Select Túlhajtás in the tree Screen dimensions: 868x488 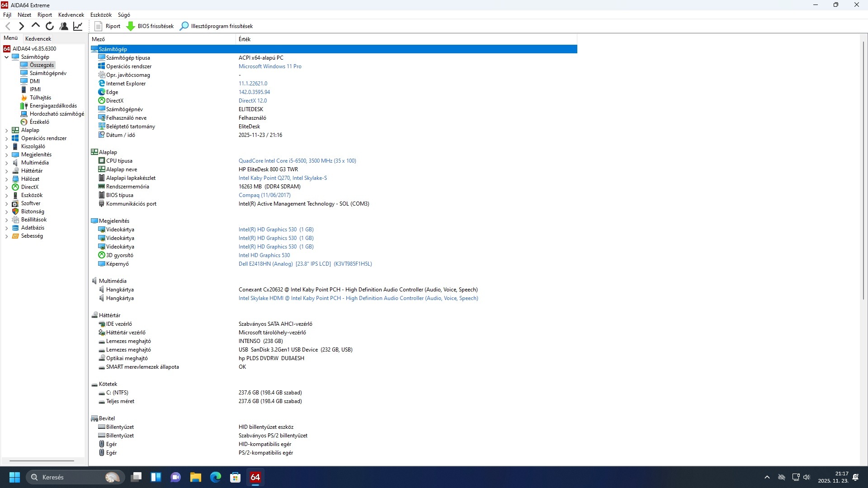click(40, 98)
